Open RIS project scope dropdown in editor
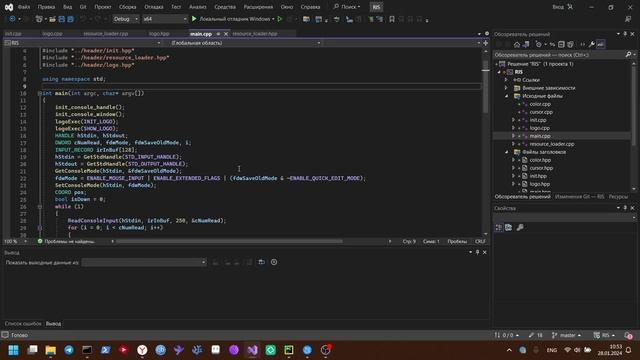 pyautogui.click(x=83, y=43)
